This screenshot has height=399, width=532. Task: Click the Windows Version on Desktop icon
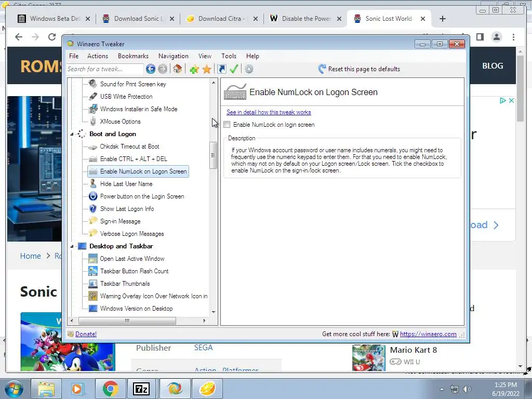pyautogui.click(x=93, y=309)
